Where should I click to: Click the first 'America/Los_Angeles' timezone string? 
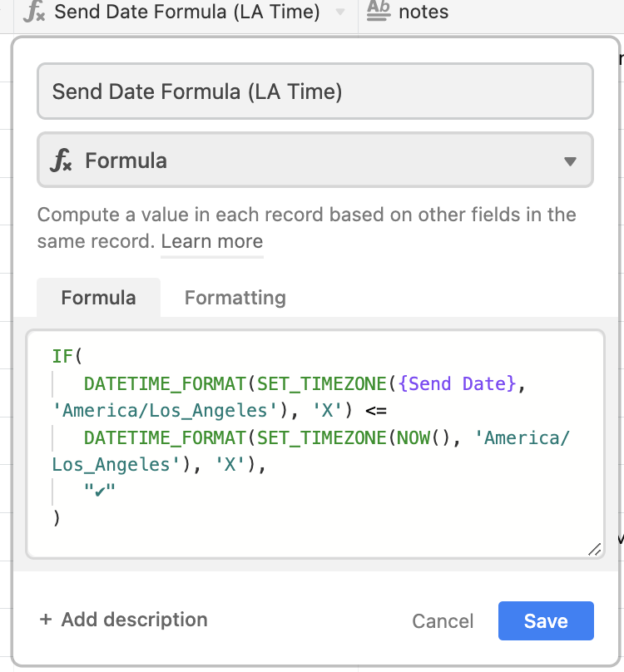pyautogui.click(x=165, y=411)
